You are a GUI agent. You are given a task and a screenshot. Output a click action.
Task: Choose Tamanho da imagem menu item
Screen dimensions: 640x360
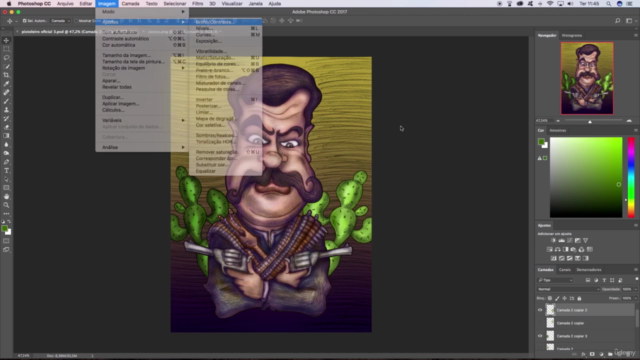tap(142, 55)
